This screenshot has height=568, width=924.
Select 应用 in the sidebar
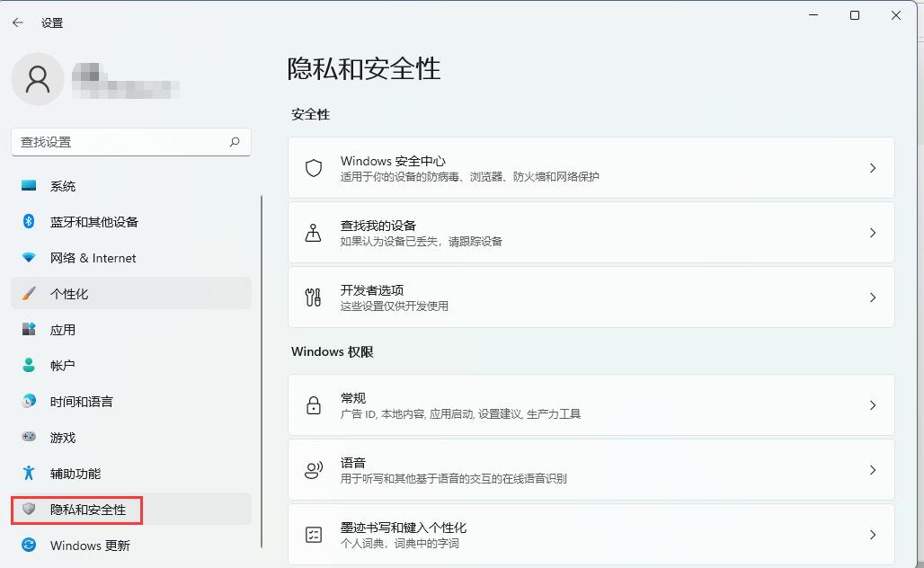click(x=131, y=329)
